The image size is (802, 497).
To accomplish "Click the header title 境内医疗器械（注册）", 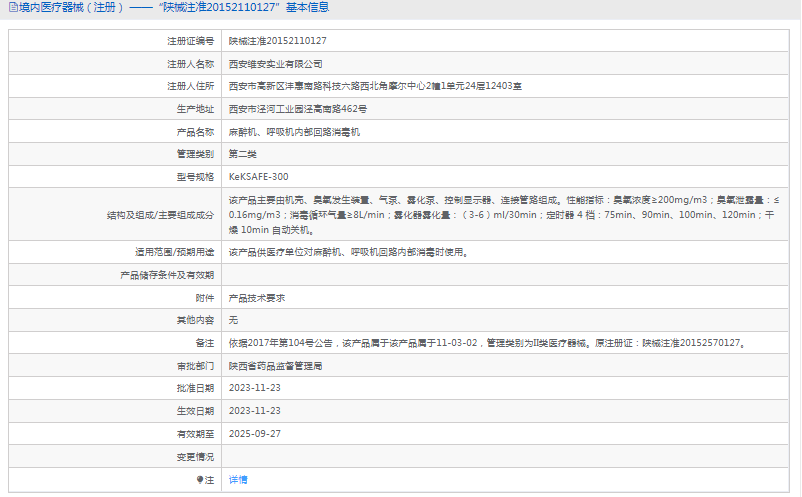I will (x=68, y=8).
